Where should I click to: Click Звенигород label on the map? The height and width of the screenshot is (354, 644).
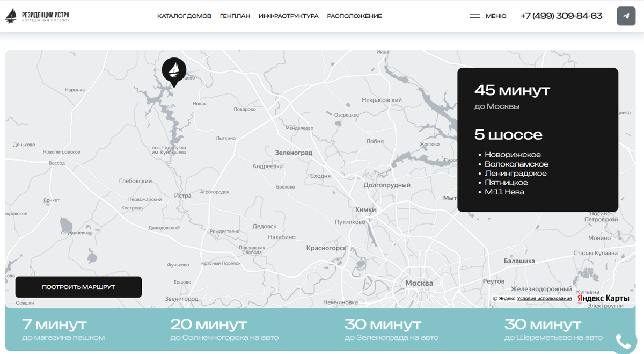tap(181, 299)
